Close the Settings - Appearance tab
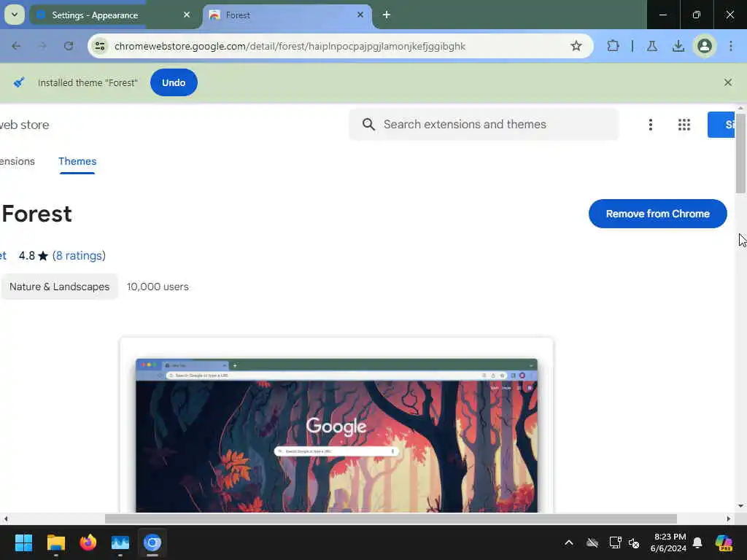 click(x=187, y=15)
